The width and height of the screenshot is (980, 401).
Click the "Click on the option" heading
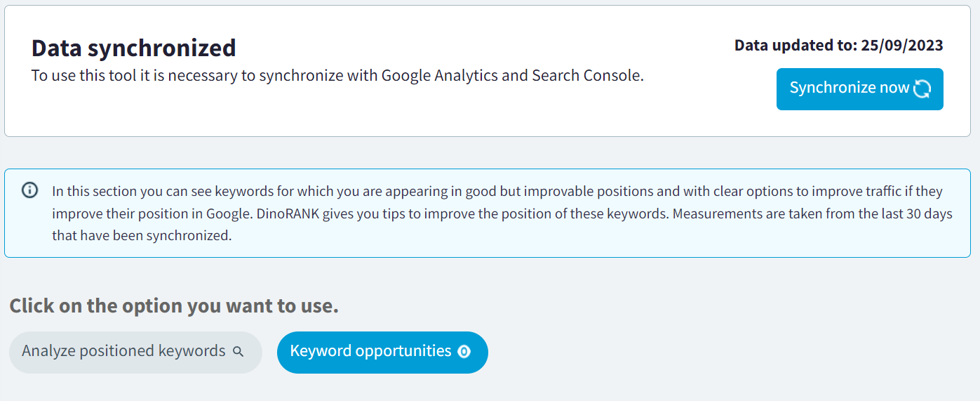coord(173,306)
